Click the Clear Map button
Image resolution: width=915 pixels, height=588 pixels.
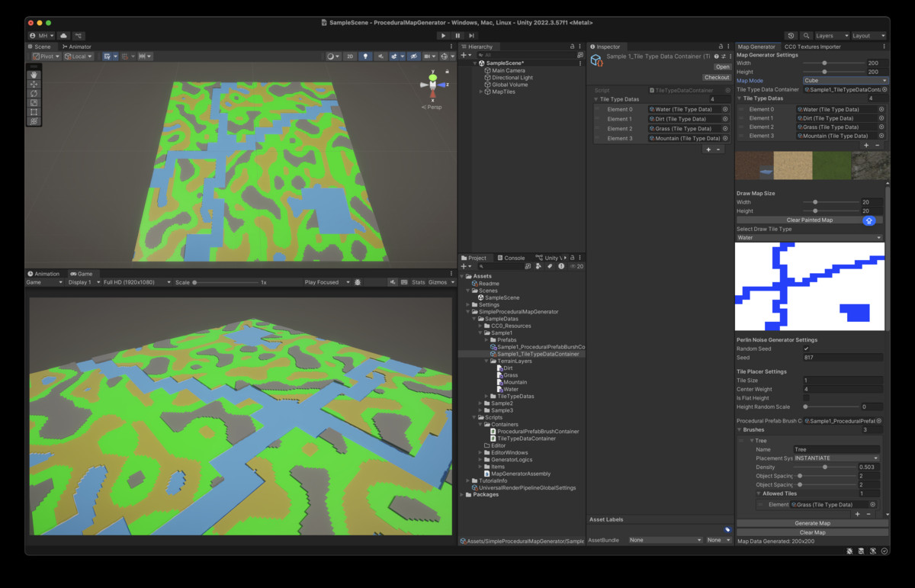click(812, 532)
